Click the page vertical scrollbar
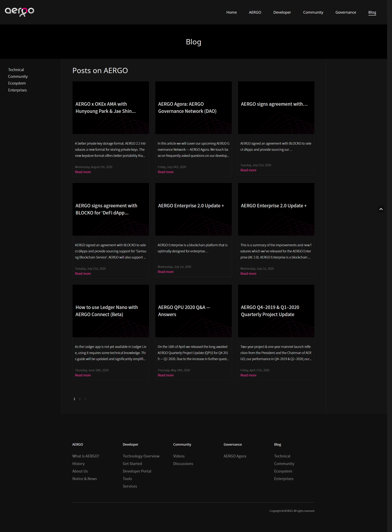 pos(389,266)
